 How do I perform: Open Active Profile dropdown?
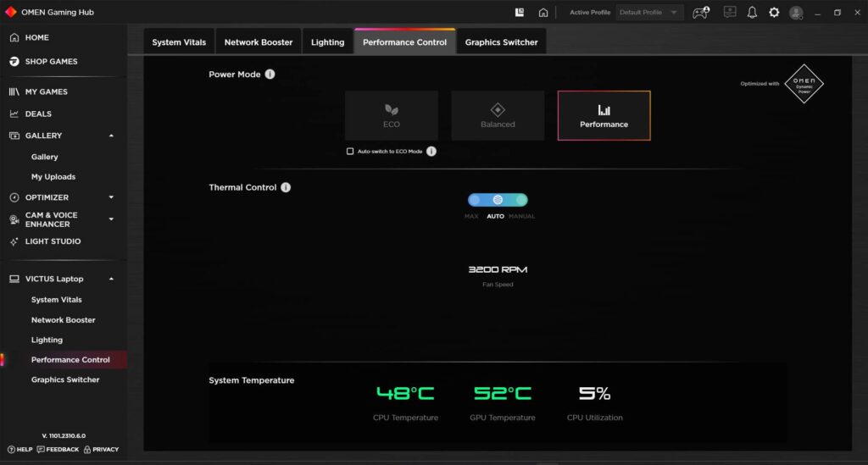pyautogui.click(x=649, y=12)
